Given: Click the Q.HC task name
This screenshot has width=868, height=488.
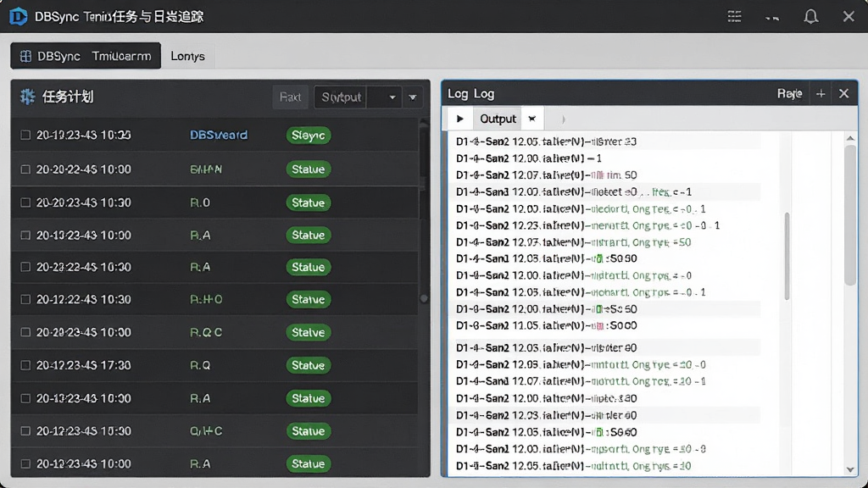Looking at the screenshot, I should (206, 430).
